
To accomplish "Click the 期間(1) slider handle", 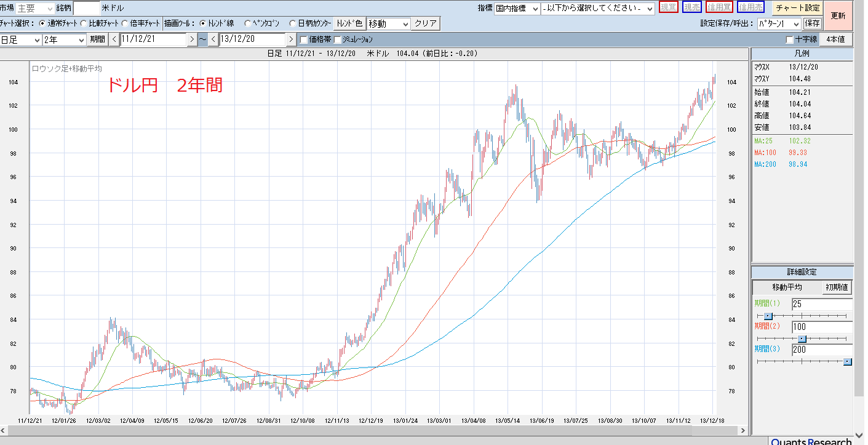I will point(768,316).
